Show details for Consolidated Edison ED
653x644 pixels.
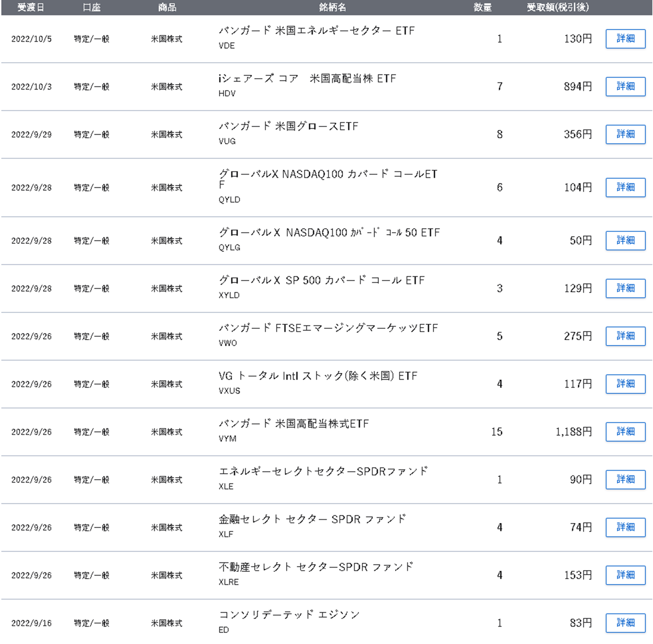(625, 623)
